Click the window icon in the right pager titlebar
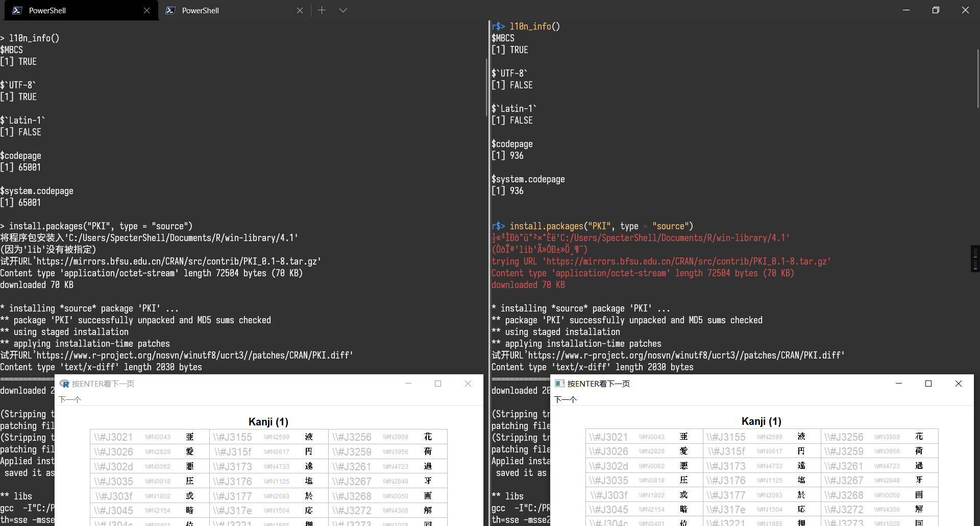Image resolution: width=980 pixels, height=526 pixels. coord(559,384)
